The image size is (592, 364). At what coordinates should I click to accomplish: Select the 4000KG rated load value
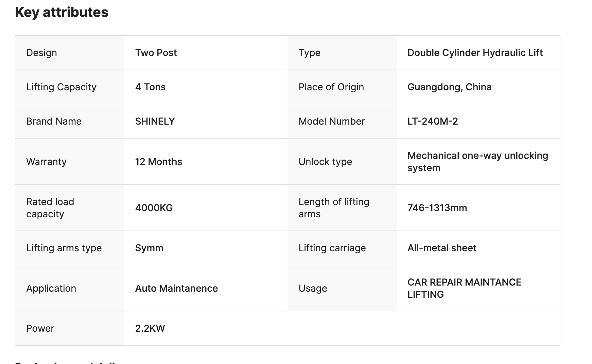coord(154,208)
